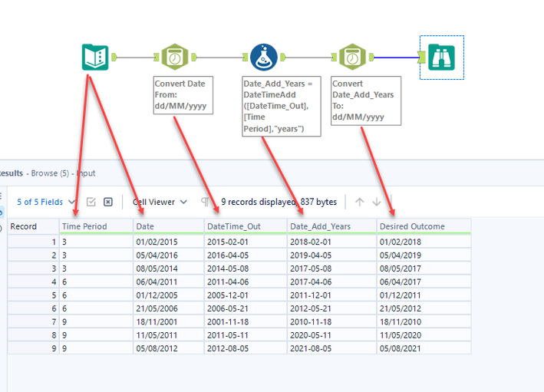Select Date_Add_Years cell 2021-08-05
Screen dimensions: 544x392
pyautogui.click(x=331, y=348)
